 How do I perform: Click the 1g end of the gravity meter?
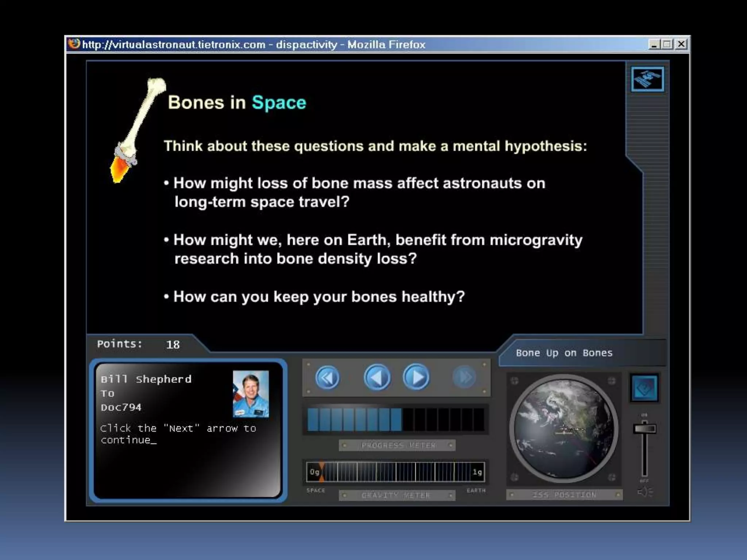point(477,472)
